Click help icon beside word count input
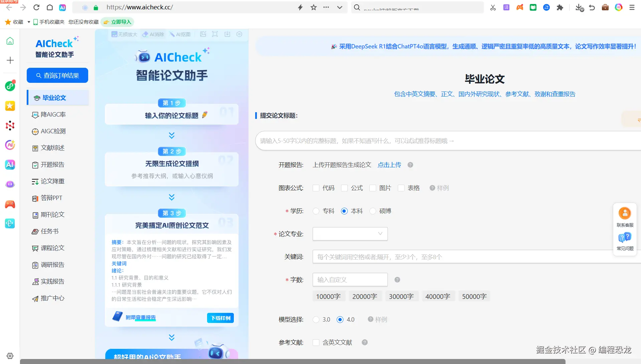 click(x=397, y=280)
